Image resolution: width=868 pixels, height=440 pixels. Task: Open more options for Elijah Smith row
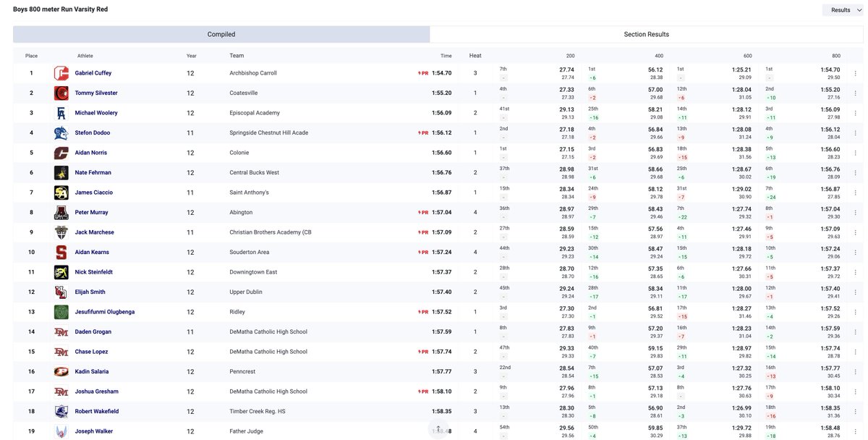pos(855,292)
